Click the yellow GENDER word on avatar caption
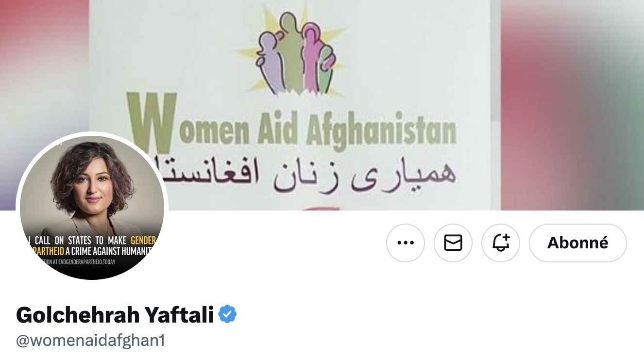The width and height of the screenshot is (644, 357). click(x=143, y=240)
